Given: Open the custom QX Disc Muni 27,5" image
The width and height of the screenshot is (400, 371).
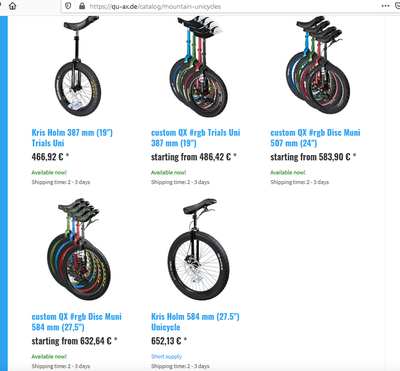Looking at the screenshot, I should (x=78, y=249).
